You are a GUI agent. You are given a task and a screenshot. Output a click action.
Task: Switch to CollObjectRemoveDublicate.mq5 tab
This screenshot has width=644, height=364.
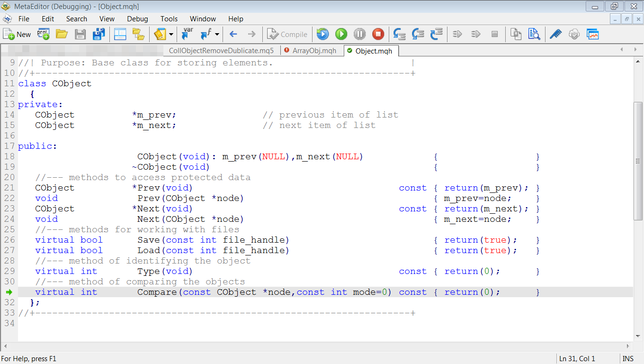click(x=221, y=51)
